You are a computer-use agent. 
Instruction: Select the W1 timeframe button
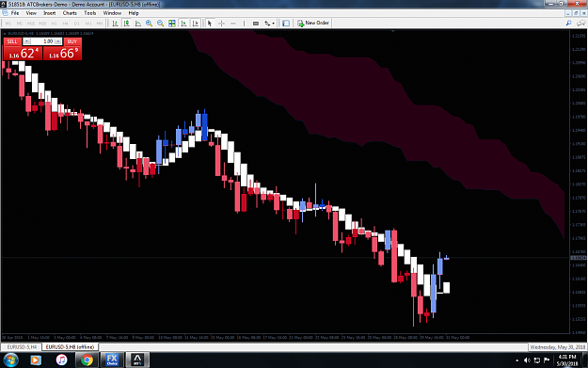(88, 24)
